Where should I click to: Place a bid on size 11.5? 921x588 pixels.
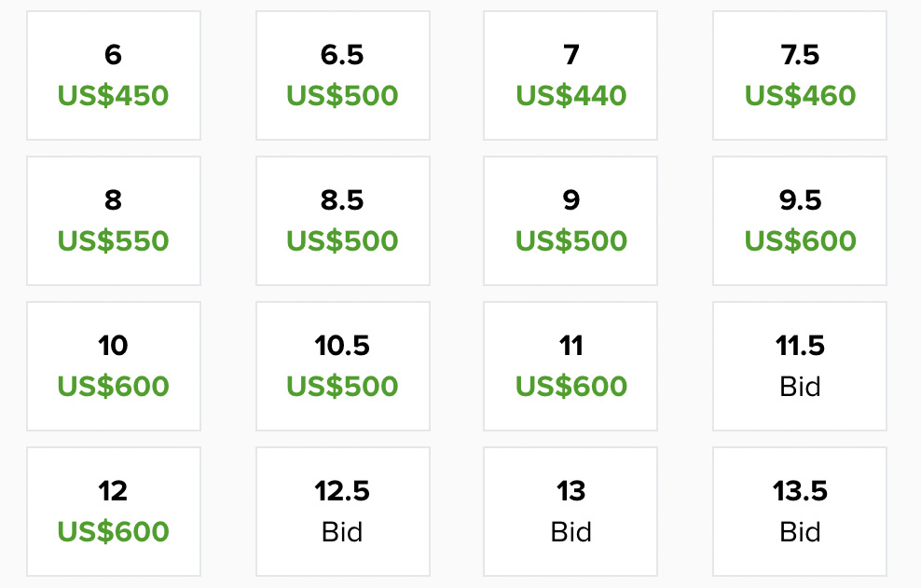tap(800, 366)
